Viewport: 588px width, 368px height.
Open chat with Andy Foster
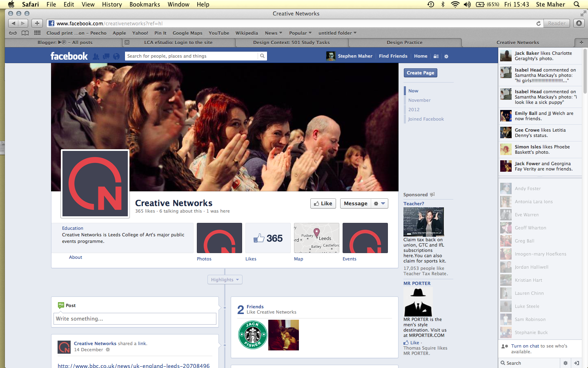coord(540,188)
